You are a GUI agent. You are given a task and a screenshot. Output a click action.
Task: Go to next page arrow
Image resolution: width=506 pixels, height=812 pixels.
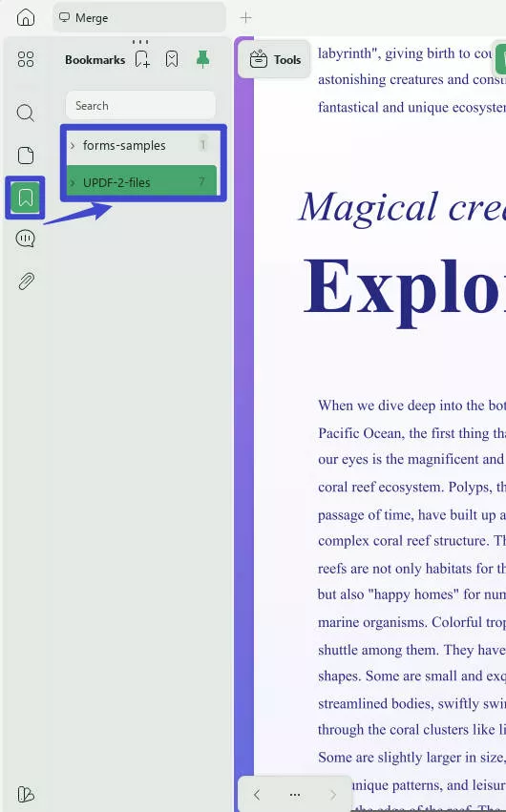[333, 795]
